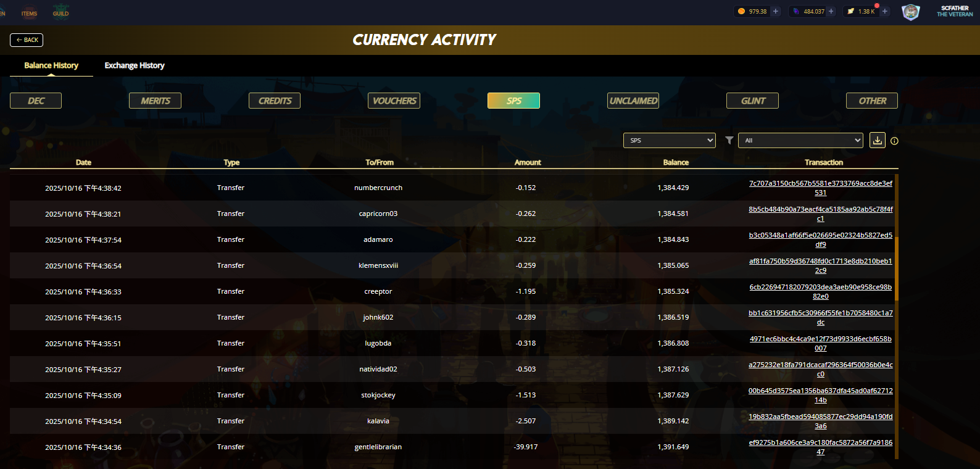This screenshot has height=469, width=980.
Task: Select the klemensxviii recipient cell
Action: (378, 265)
